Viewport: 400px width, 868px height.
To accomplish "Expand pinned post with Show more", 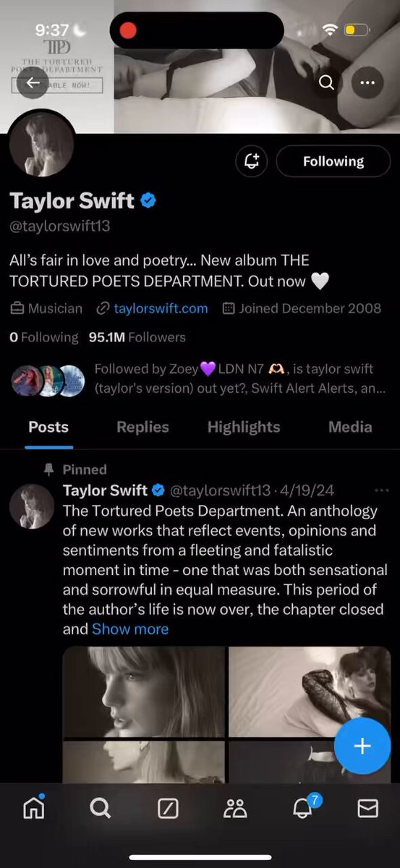I will pos(130,629).
